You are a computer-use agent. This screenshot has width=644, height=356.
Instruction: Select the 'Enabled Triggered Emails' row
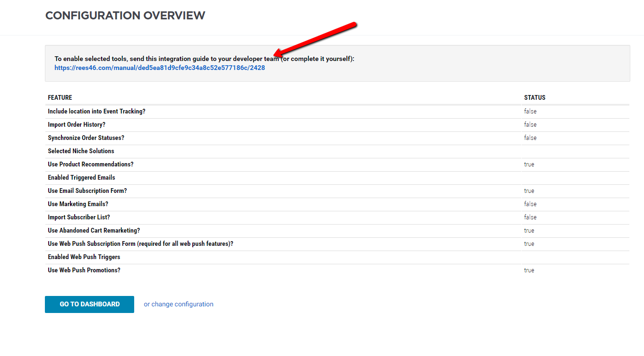click(337, 178)
